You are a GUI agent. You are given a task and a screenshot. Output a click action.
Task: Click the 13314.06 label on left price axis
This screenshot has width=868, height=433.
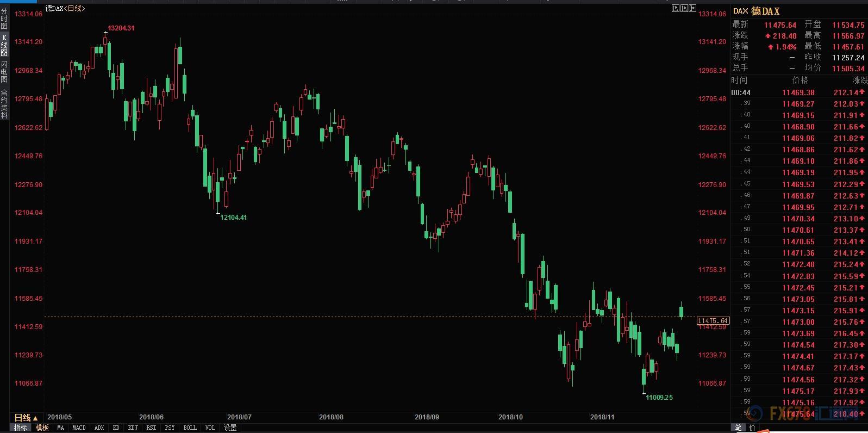(x=28, y=14)
